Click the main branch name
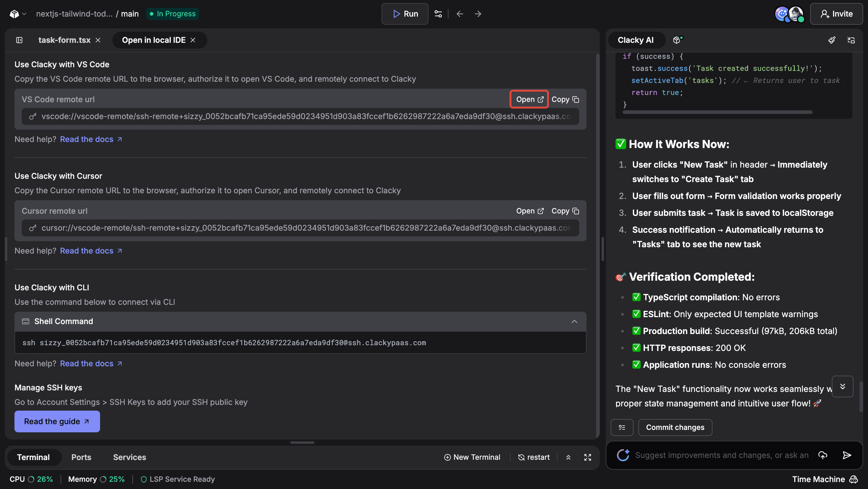Image resolution: width=868 pixels, height=489 pixels. point(130,14)
